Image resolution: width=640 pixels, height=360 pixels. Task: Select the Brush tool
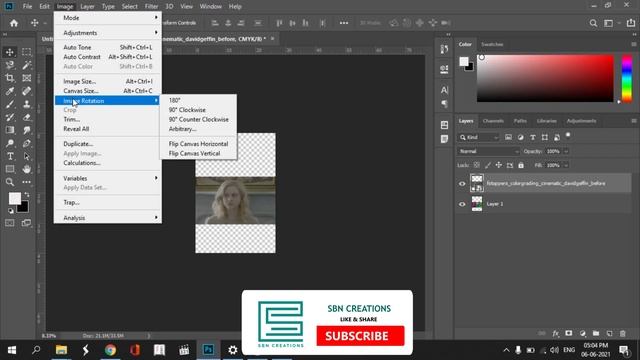click(x=10, y=104)
